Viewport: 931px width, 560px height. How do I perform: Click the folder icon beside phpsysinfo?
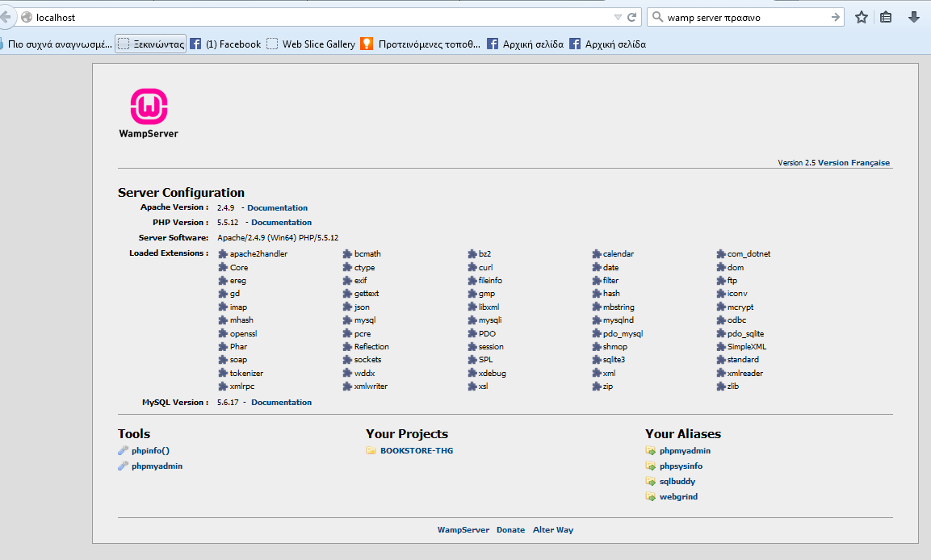[651, 466]
